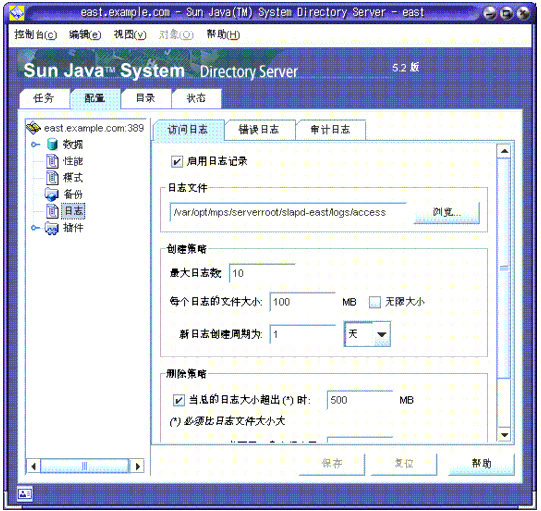This screenshot has height=511, width=541.
Task: Open the 视图 menu
Action: tap(130, 35)
